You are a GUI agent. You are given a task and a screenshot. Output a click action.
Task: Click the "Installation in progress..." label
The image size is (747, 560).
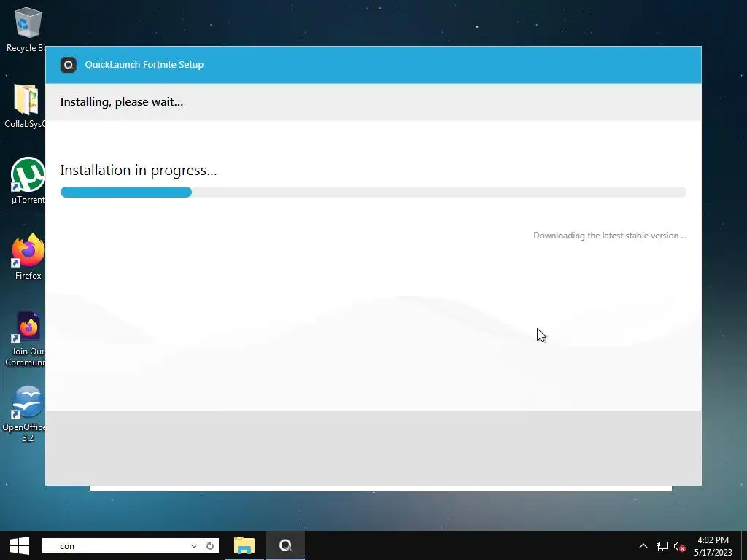[139, 171]
